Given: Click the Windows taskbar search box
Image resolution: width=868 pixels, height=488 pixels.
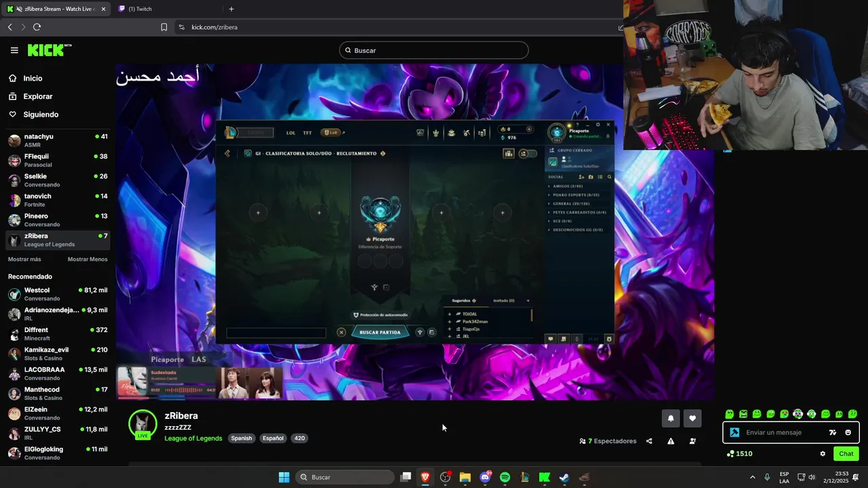Looking at the screenshot, I should pyautogui.click(x=345, y=477).
